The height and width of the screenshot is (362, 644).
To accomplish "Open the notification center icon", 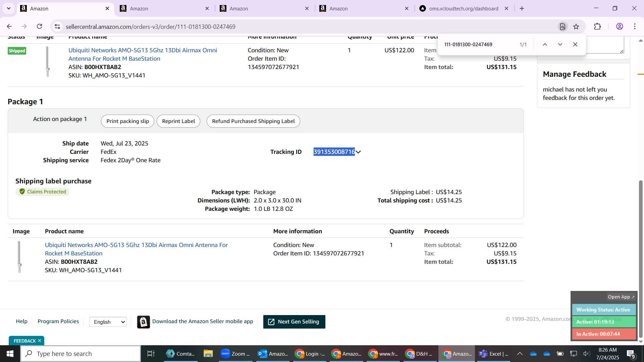I will 631,354.
